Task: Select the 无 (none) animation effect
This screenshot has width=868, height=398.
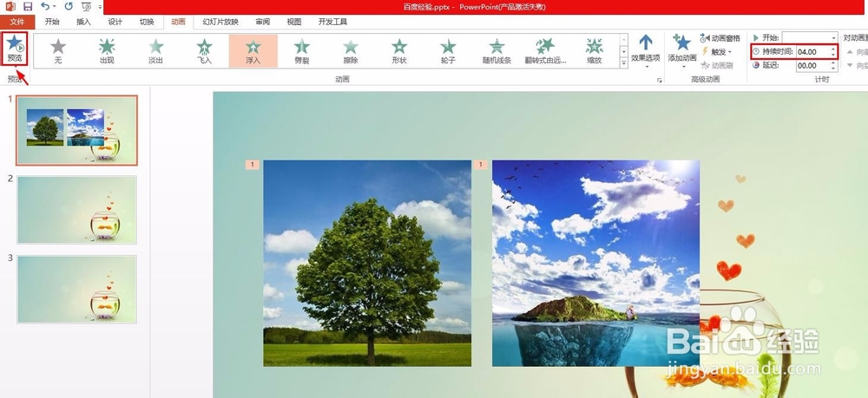Action: [x=58, y=51]
